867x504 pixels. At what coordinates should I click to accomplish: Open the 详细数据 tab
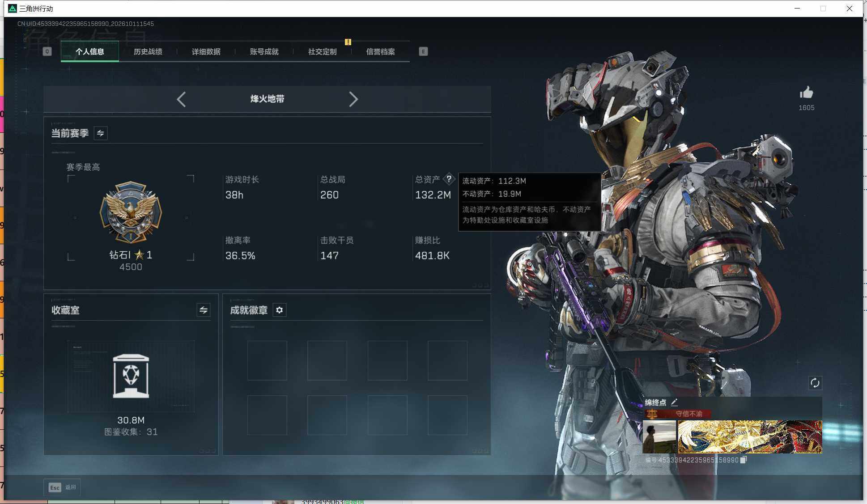206,52
